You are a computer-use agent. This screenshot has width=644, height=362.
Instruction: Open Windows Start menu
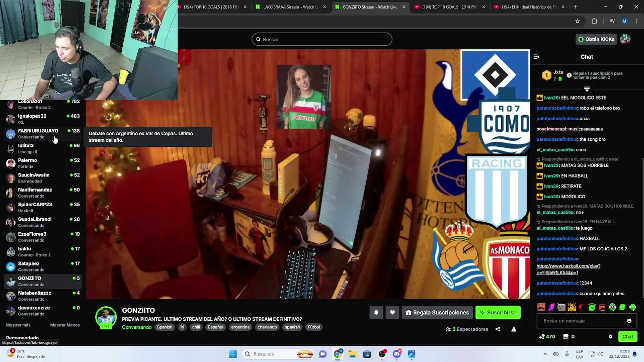(233, 354)
